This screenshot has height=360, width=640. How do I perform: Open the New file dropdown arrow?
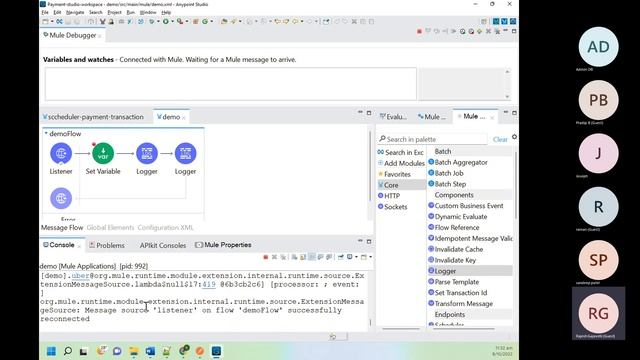[x=52, y=21]
